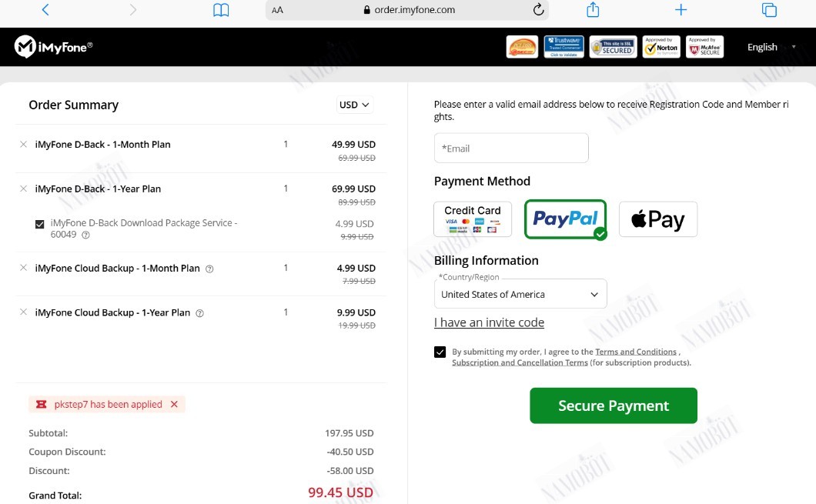The image size is (816, 504).
Task: Click the Order Summary heading
Action: pyautogui.click(x=73, y=105)
